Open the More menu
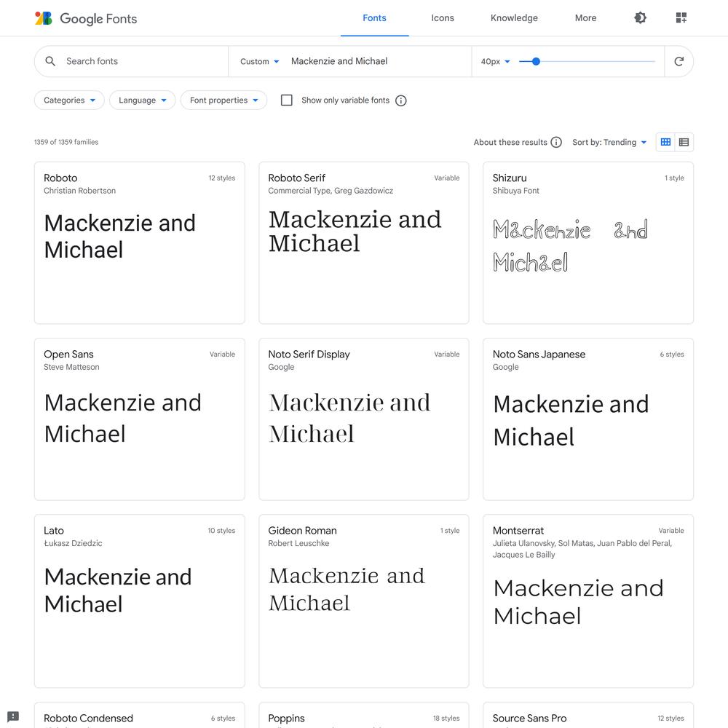This screenshot has height=728, width=728. [585, 18]
